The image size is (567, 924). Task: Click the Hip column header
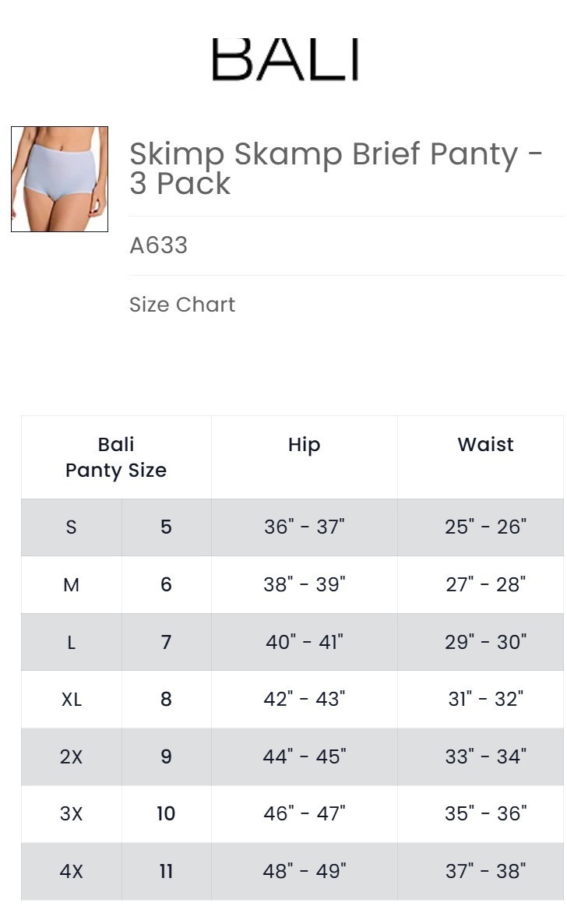point(304,445)
